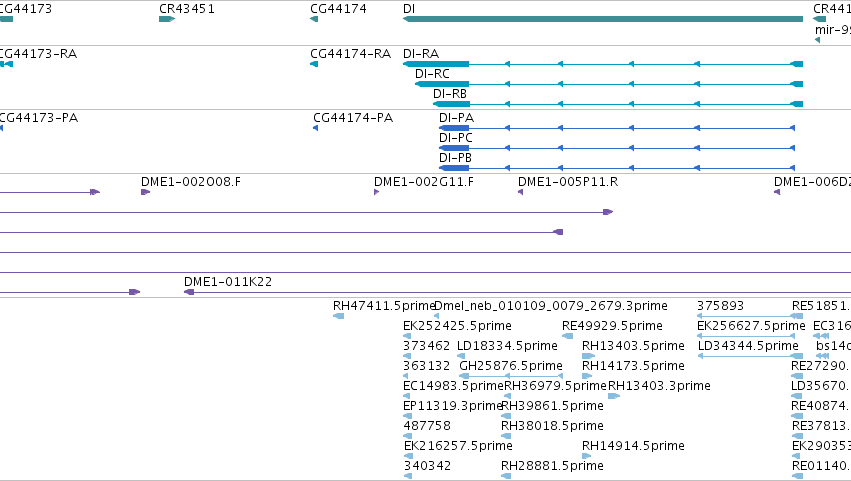
Task: Click the RH39861.5prime EST label
Action: (552, 406)
